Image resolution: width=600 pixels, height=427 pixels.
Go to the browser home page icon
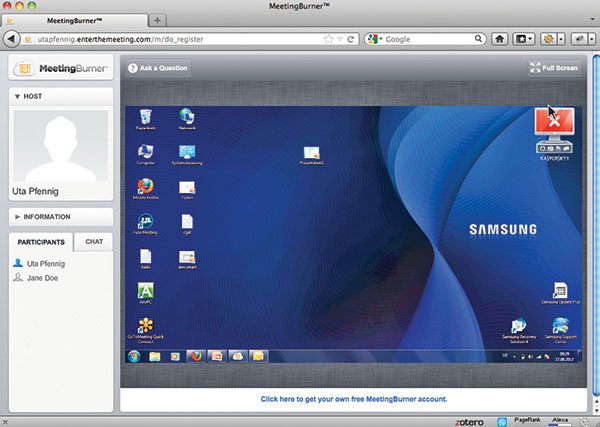(x=499, y=39)
